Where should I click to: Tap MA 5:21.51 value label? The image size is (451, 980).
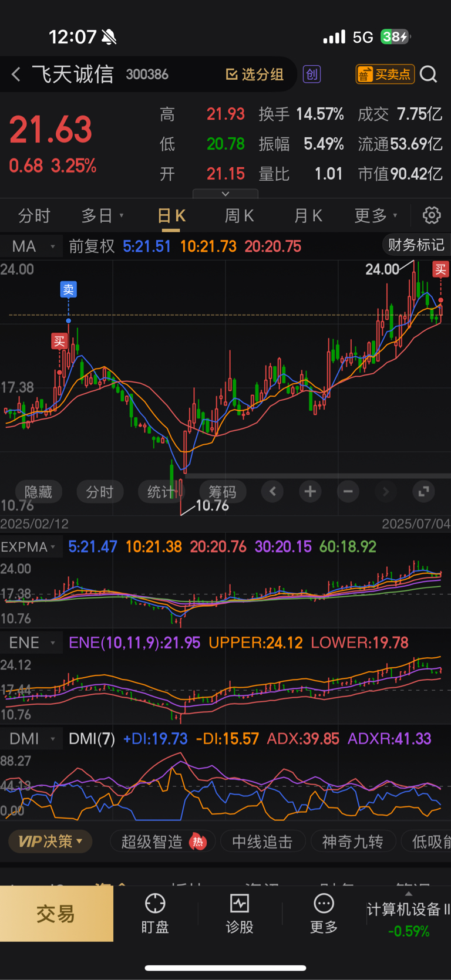(147, 246)
